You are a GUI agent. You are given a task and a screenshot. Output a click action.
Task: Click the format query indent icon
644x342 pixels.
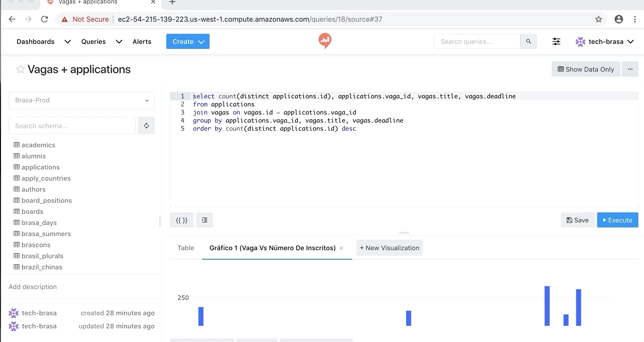coord(205,220)
